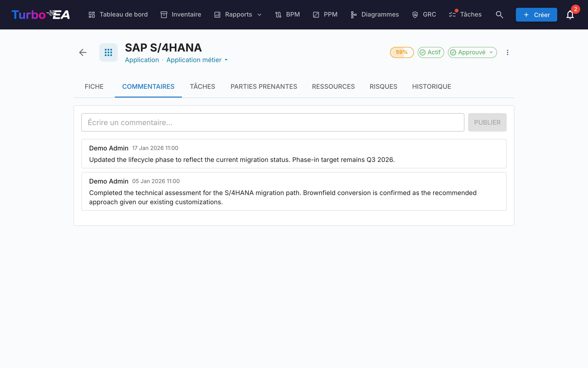Open the PPM navigation item

click(325, 14)
